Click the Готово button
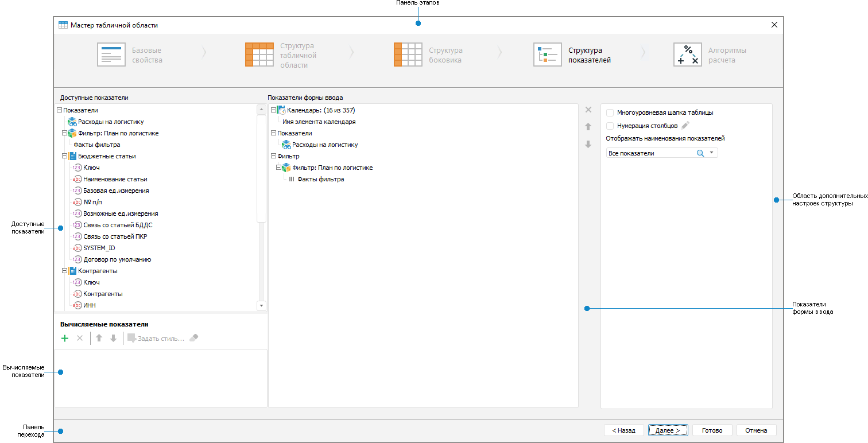 (x=712, y=430)
